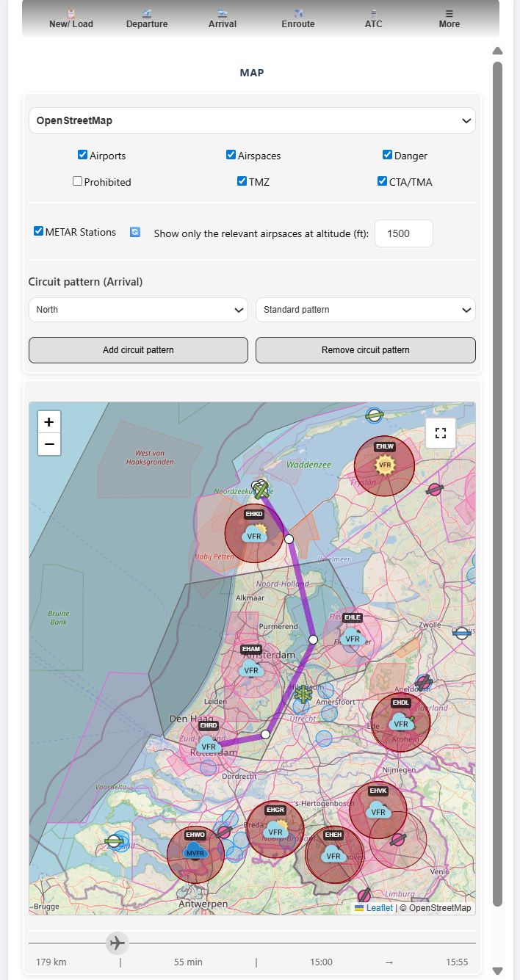Disable the METAR Stations checkbox

pyautogui.click(x=39, y=231)
